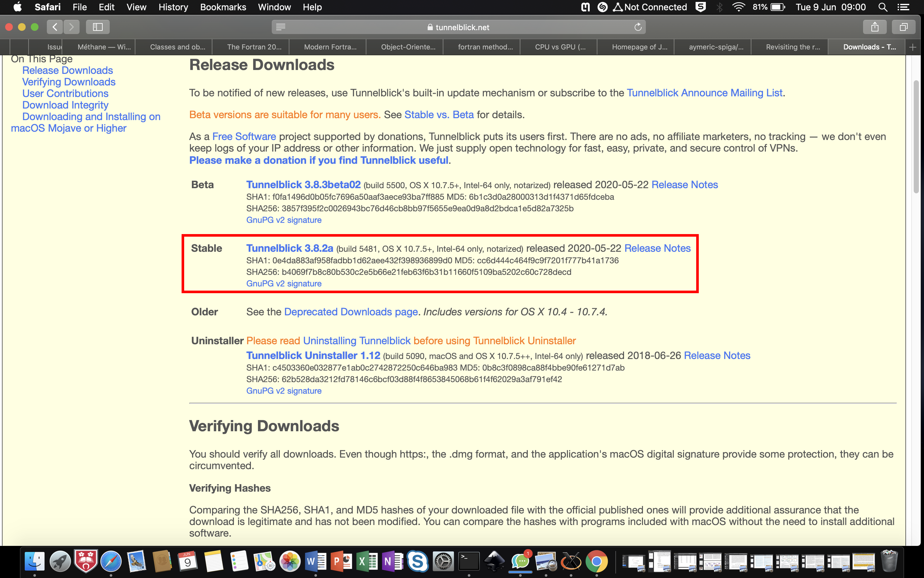
Task: Open XQuartz from the Dock
Action: pos(571,561)
